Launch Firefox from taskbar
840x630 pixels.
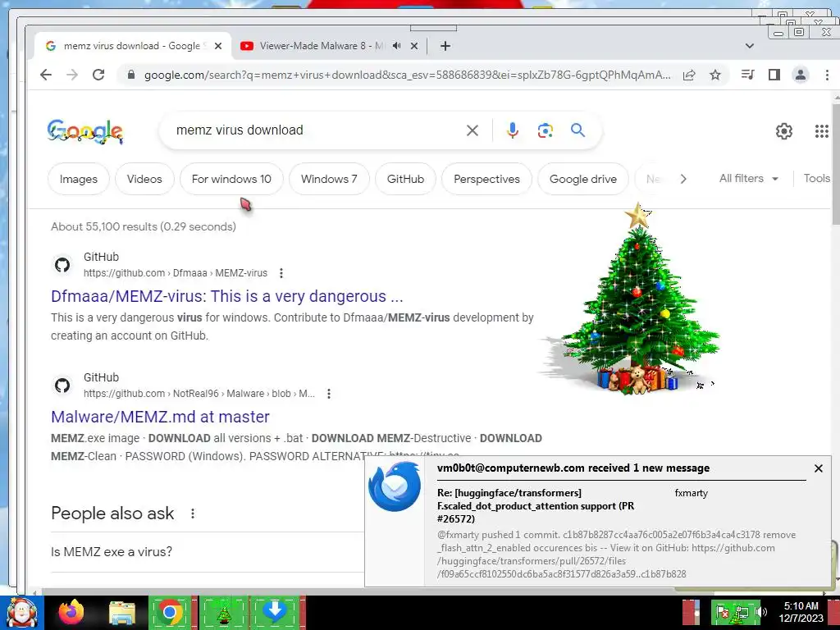click(x=71, y=612)
